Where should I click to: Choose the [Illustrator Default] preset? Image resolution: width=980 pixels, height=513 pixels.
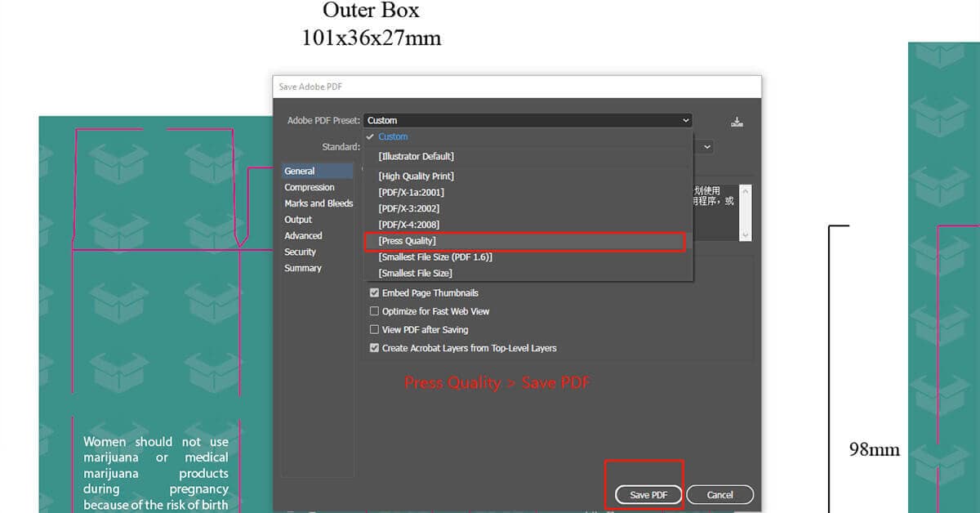(528, 156)
